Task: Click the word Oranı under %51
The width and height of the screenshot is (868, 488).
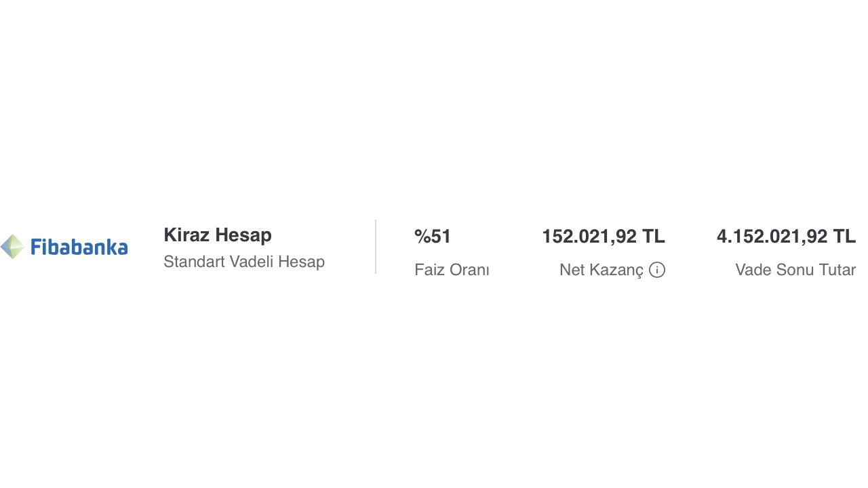Action: 470,270
